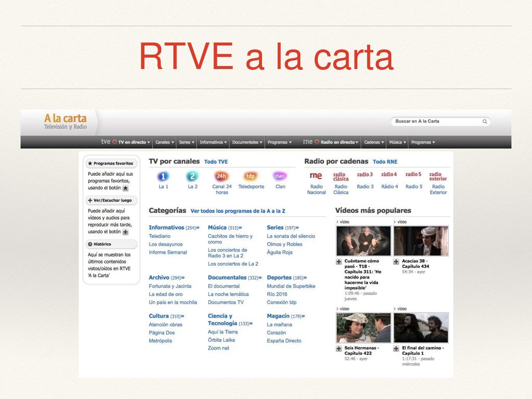Open the rne Radio Nacional logo
Image resolution: width=532 pixels, height=399 pixels.
(316, 176)
